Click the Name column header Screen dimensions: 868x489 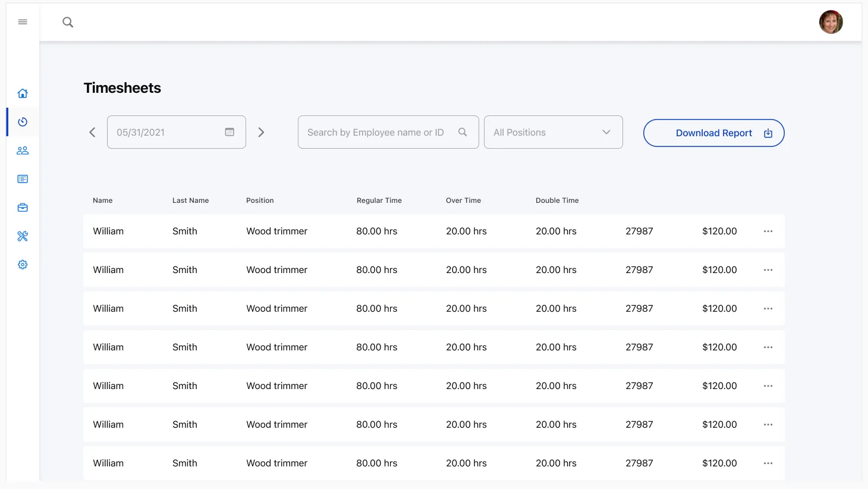point(103,200)
